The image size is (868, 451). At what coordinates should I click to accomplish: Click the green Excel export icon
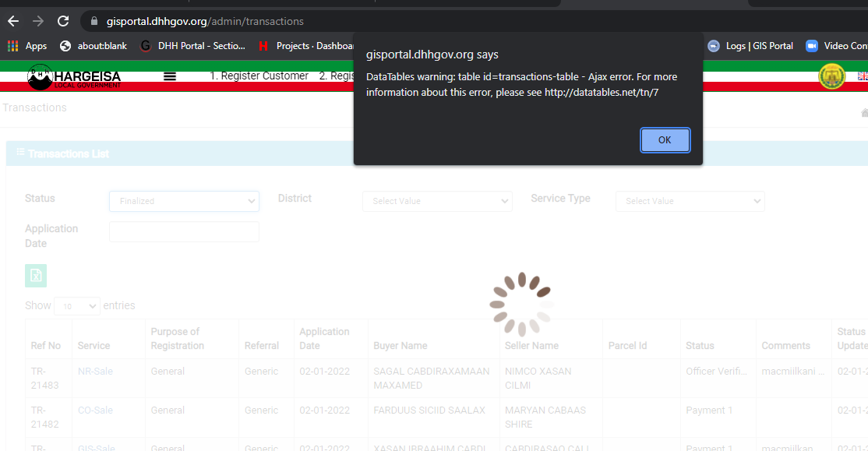pyautogui.click(x=36, y=276)
